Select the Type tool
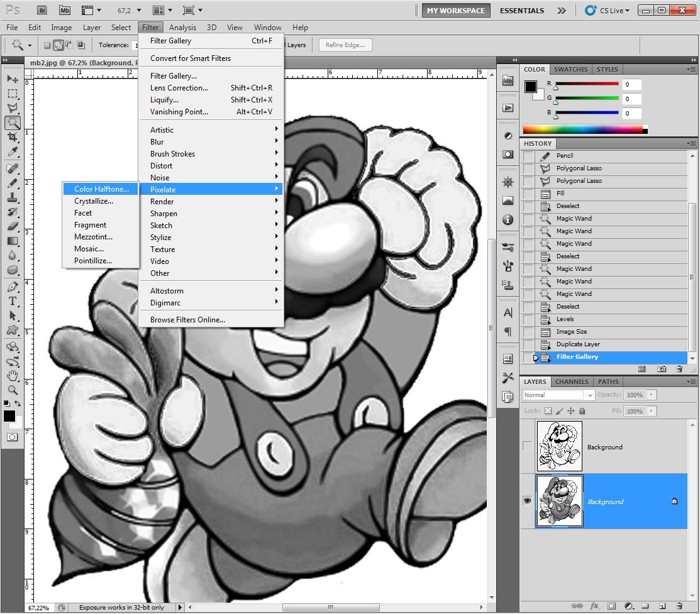 [x=13, y=301]
